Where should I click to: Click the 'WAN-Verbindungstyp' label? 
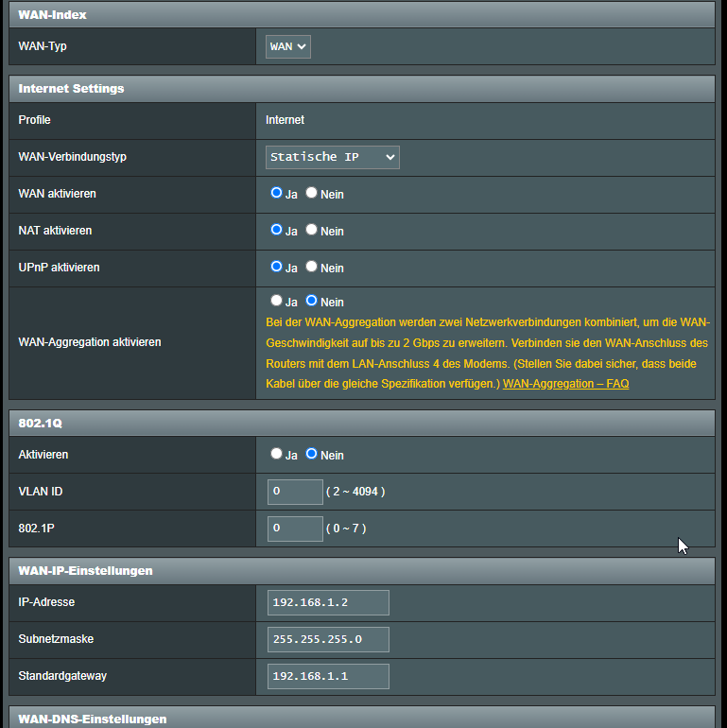coord(73,157)
